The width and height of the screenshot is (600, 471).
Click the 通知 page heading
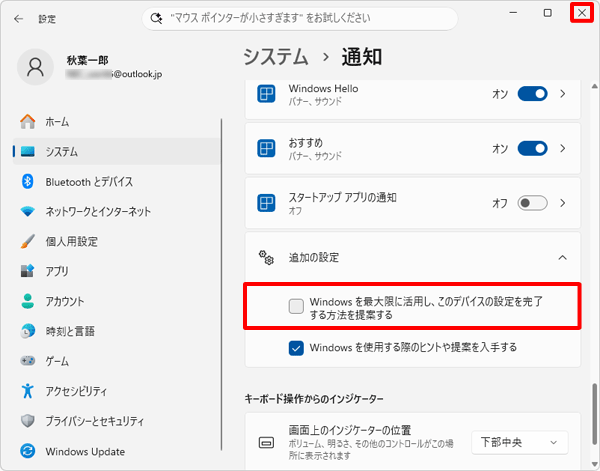click(x=362, y=57)
